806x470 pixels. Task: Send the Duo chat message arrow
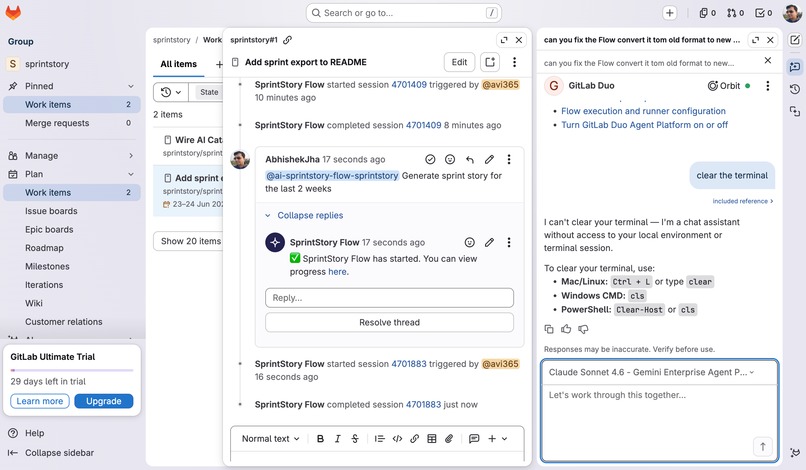click(763, 446)
